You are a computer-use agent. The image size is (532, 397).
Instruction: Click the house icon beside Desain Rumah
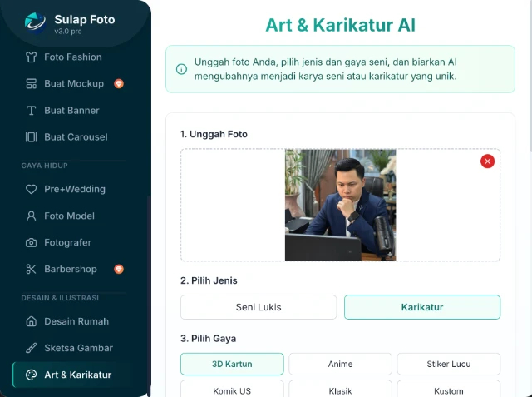click(32, 322)
